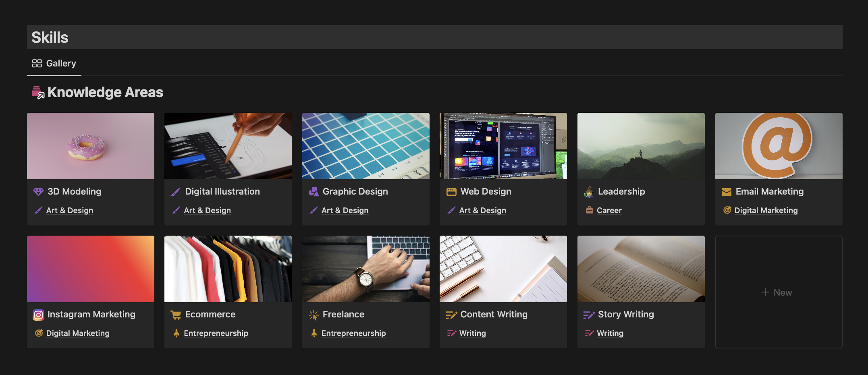Click the shopping cart icon beside Ecommerce
The height and width of the screenshot is (375, 868).
(x=175, y=315)
